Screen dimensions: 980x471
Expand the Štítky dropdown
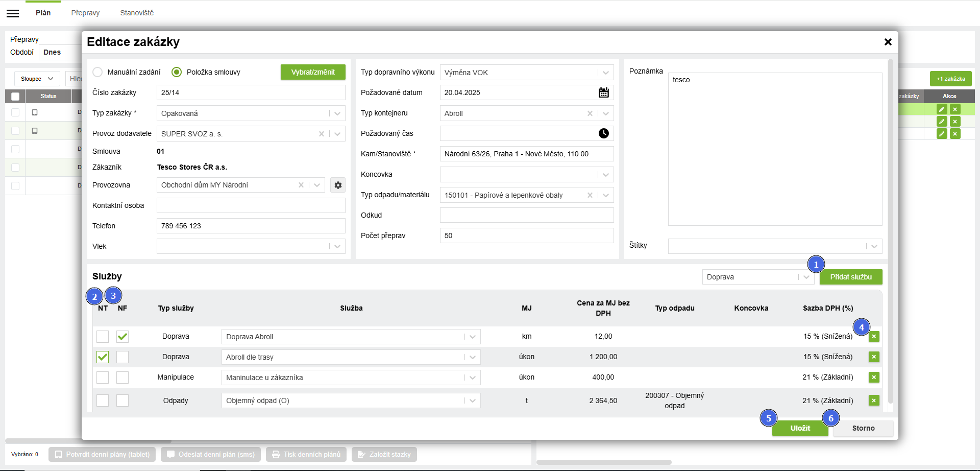pyautogui.click(x=874, y=246)
